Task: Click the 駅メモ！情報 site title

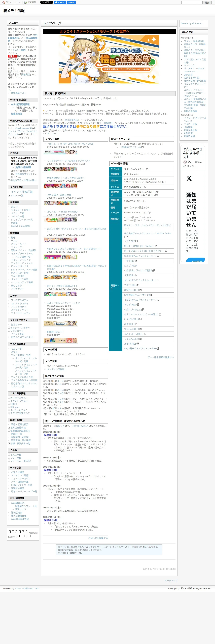Action: point(14,11)
